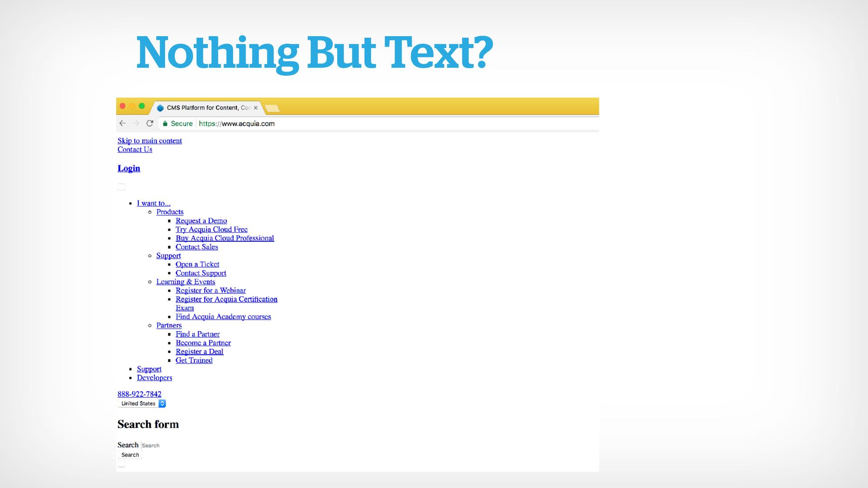The image size is (868, 488).
Task: Click the Search submit button
Action: (130, 455)
